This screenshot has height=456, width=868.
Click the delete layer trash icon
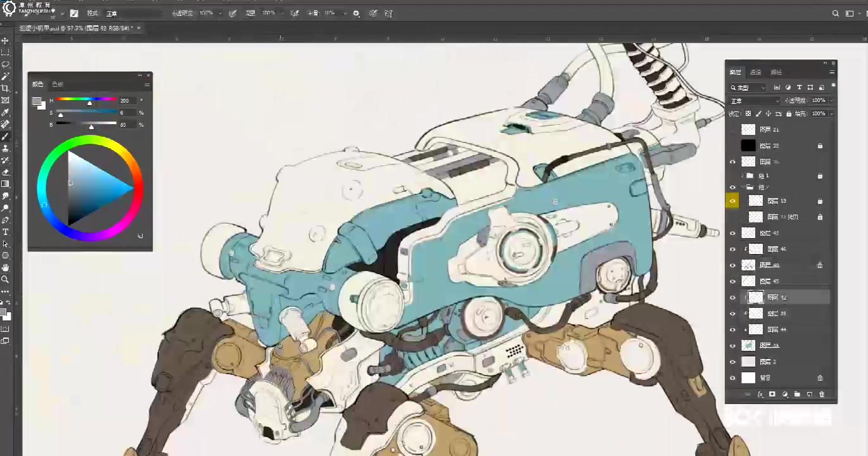click(x=822, y=395)
